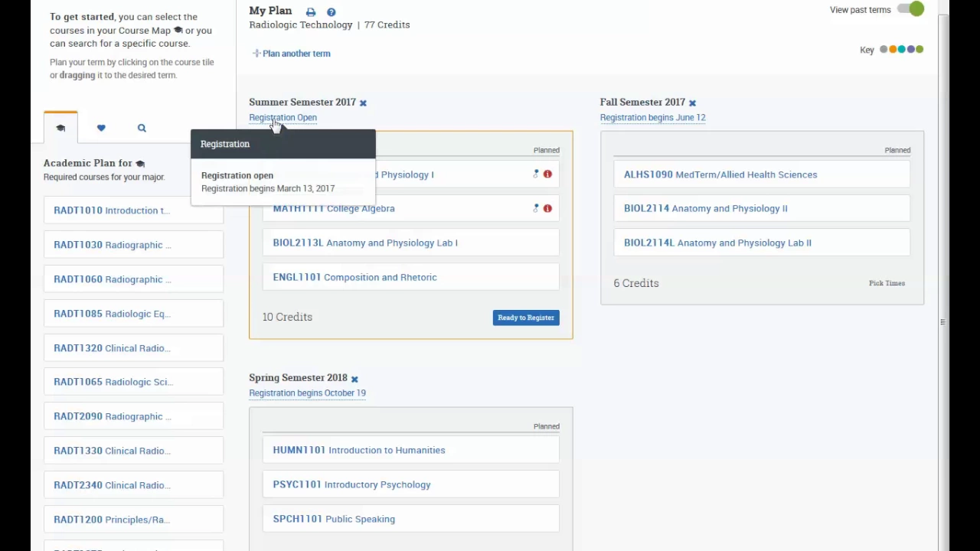
Task: Click Pick Times for Fall Semester
Action: tap(887, 283)
